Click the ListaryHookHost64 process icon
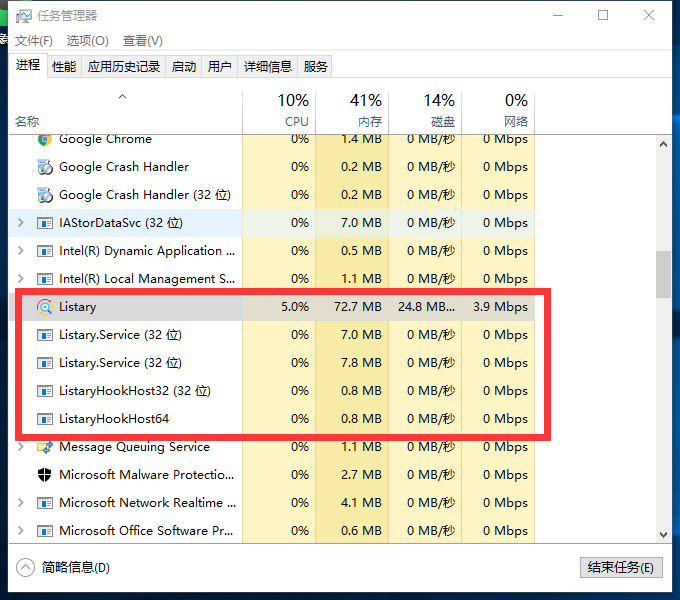Screen dimensions: 680x600 coord(45,419)
